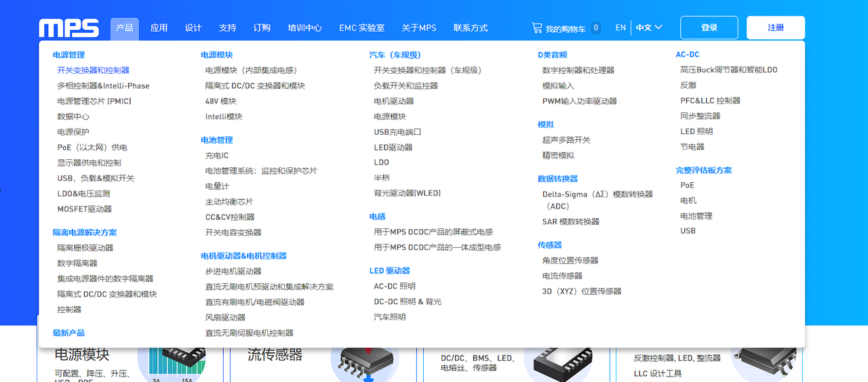The height and width of the screenshot is (382, 868).
Task: Open 背光驱动器(WLED) link
Action: (x=408, y=194)
